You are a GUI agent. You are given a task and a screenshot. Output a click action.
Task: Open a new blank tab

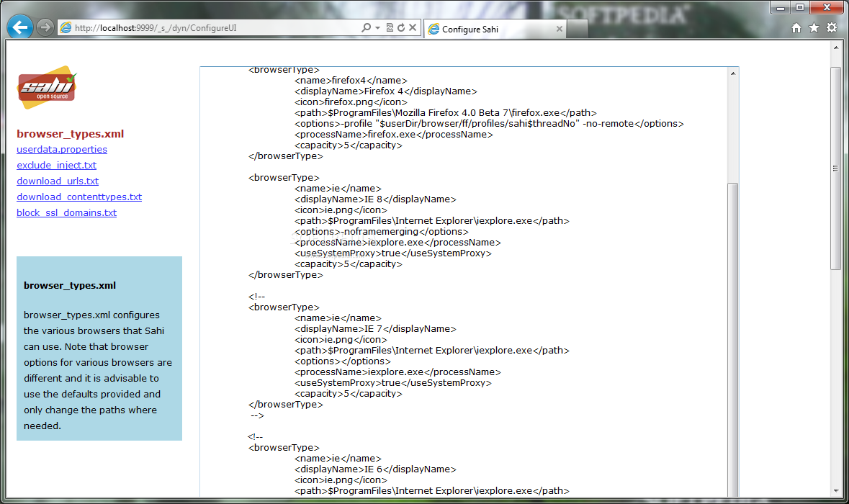(x=578, y=29)
